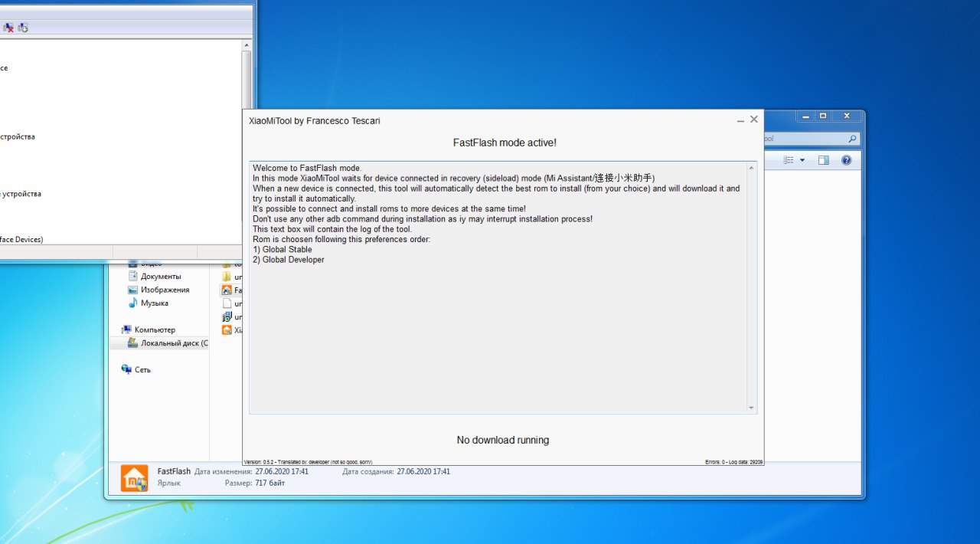Click the large FastFlash icon in details pane
Screen dimensions: 980x544
(135, 478)
